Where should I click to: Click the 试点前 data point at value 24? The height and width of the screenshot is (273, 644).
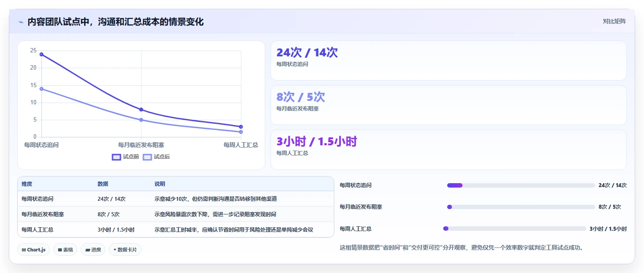(41, 54)
